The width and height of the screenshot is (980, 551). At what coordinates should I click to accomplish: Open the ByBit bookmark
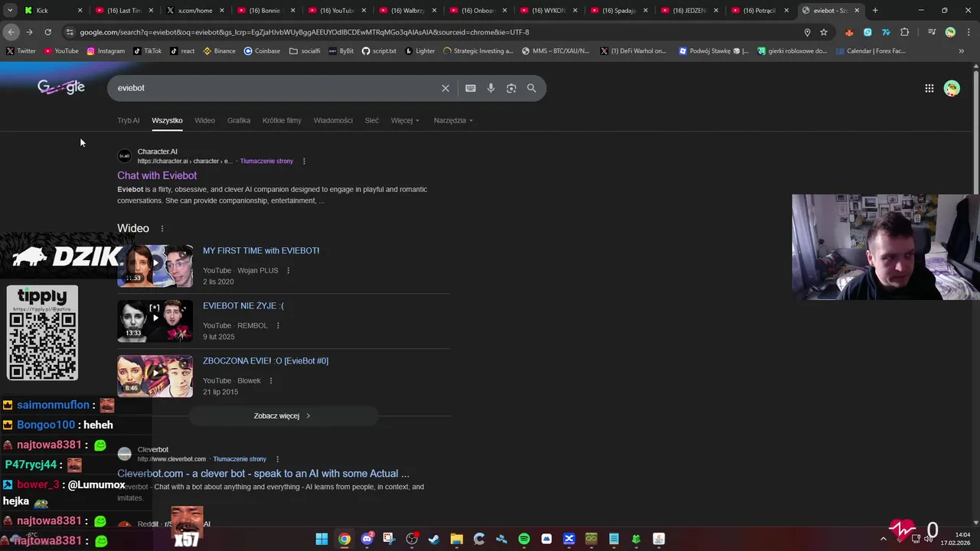click(x=341, y=51)
